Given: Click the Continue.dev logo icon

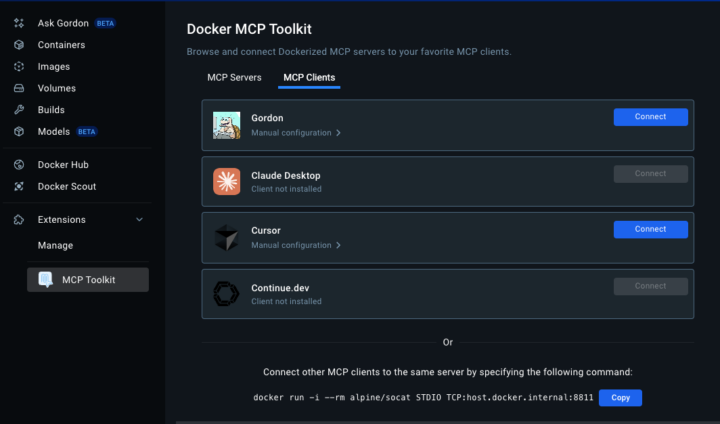Looking at the screenshot, I should tap(226, 294).
